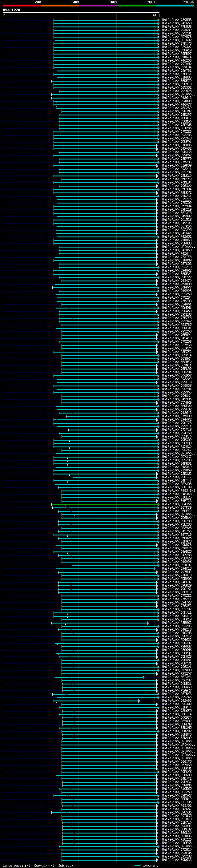
Task: Select UniRef100_P42643 row label
Action: pos(177,98)
